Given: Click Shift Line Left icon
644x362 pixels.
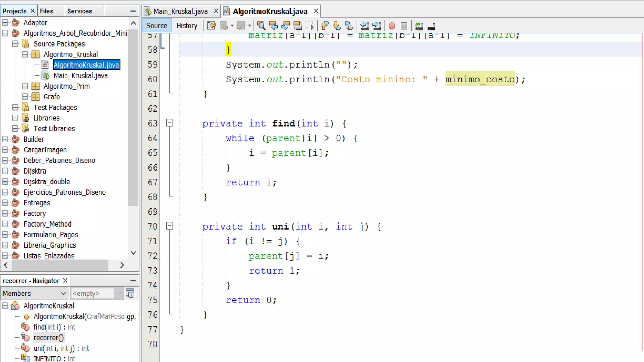Looking at the screenshot, I should [x=364, y=25].
